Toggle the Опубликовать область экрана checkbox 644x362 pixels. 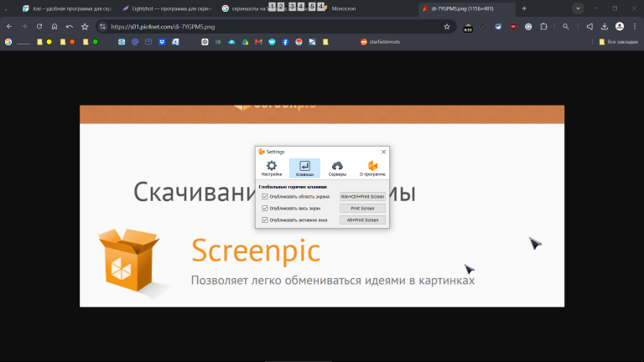pyautogui.click(x=265, y=197)
